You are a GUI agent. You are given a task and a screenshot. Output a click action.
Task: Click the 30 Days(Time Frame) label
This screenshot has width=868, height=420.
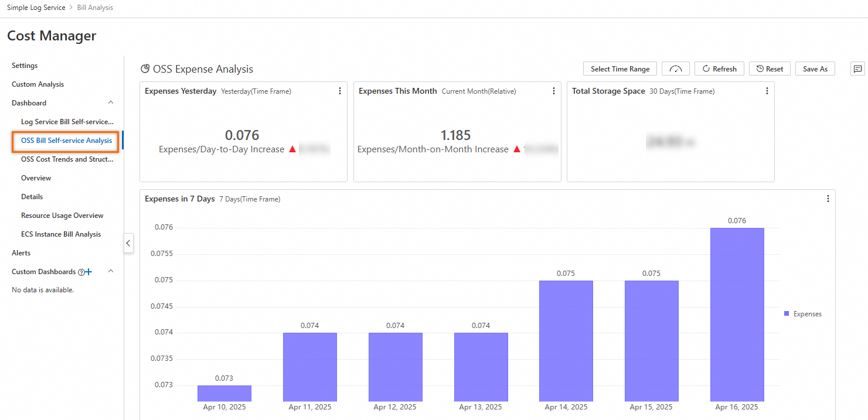pyautogui.click(x=682, y=91)
